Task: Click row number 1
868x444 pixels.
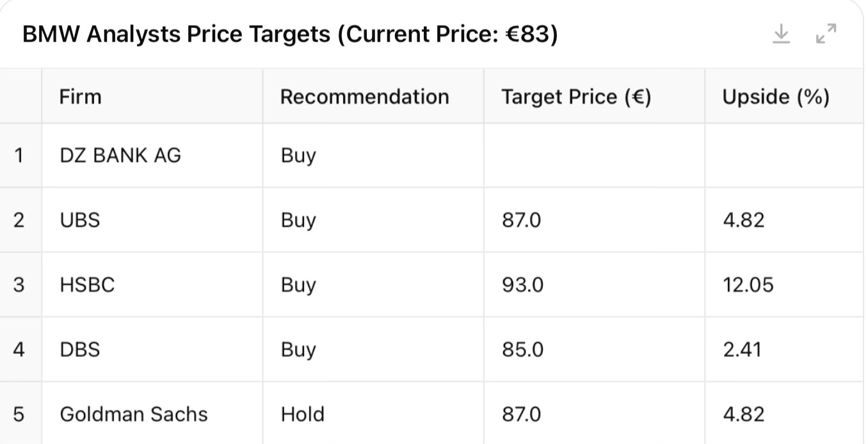Action: click(x=19, y=155)
